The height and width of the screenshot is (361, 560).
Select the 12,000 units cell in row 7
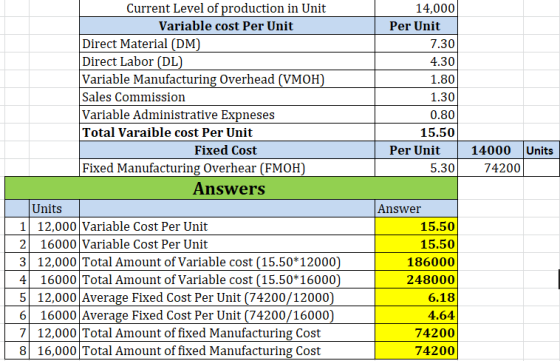pos(54,333)
